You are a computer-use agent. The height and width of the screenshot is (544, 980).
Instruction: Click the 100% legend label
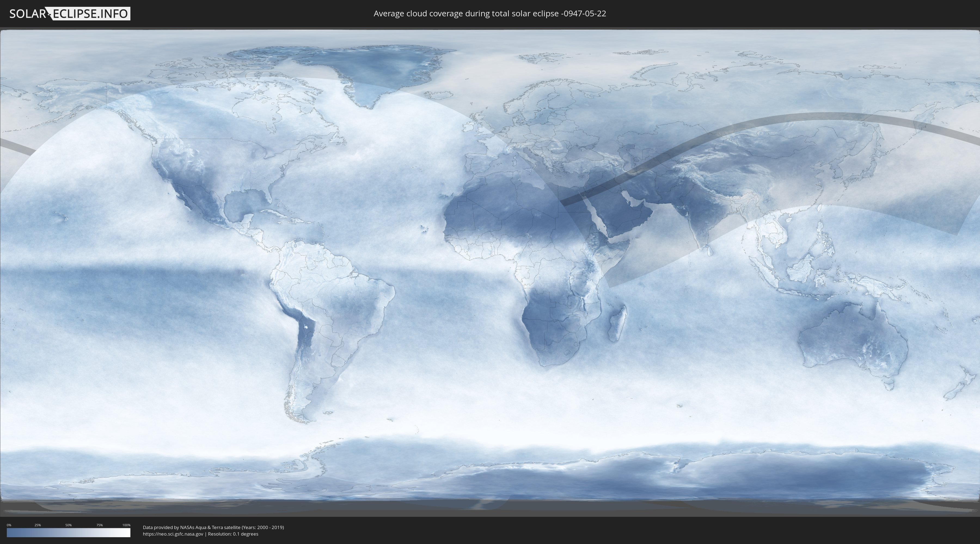coord(126,525)
